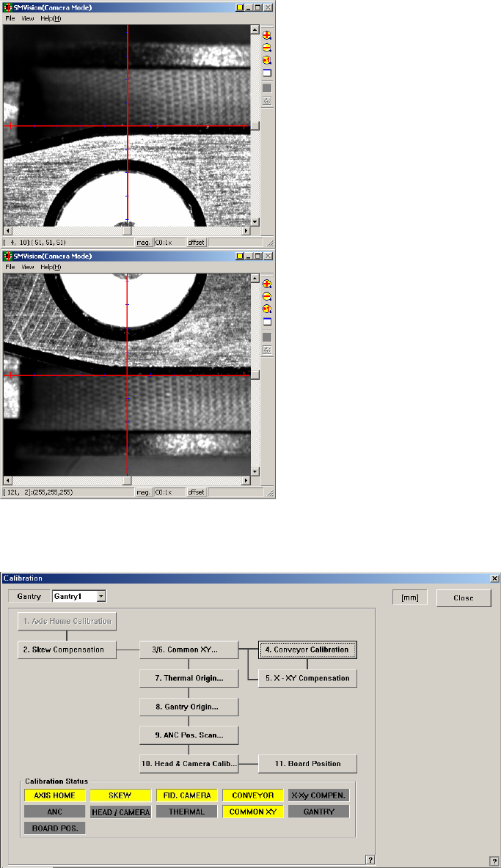Viewport: 501px width, 868px height.
Task: Click HEAD / CAMERA status indicator
Action: click(120, 812)
